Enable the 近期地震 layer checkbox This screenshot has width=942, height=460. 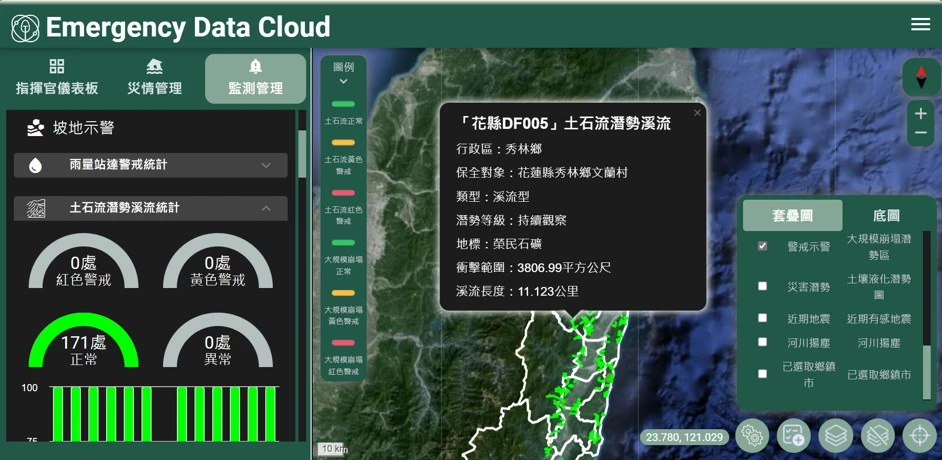click(x=762, y=318)
